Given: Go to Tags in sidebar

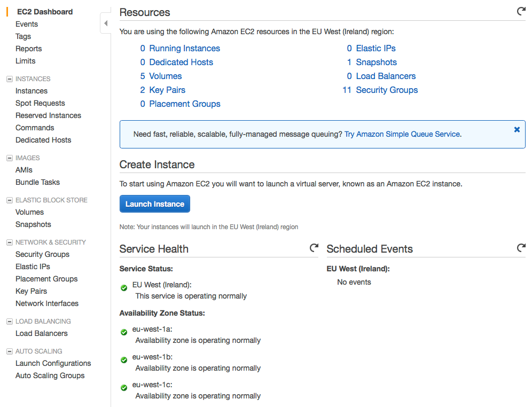Looking at the screenshot, I should click(x=23, y=36).
